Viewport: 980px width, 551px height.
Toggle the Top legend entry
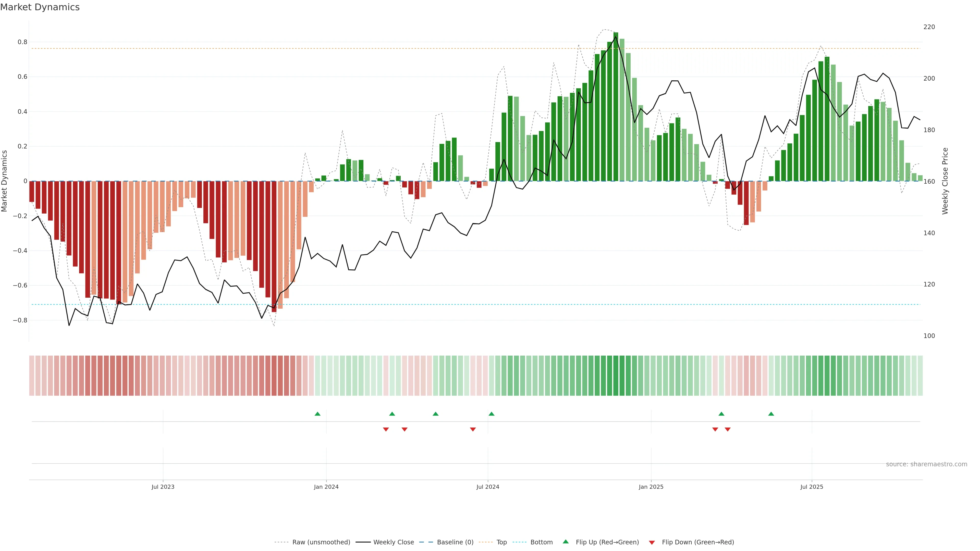pos(501,542)
